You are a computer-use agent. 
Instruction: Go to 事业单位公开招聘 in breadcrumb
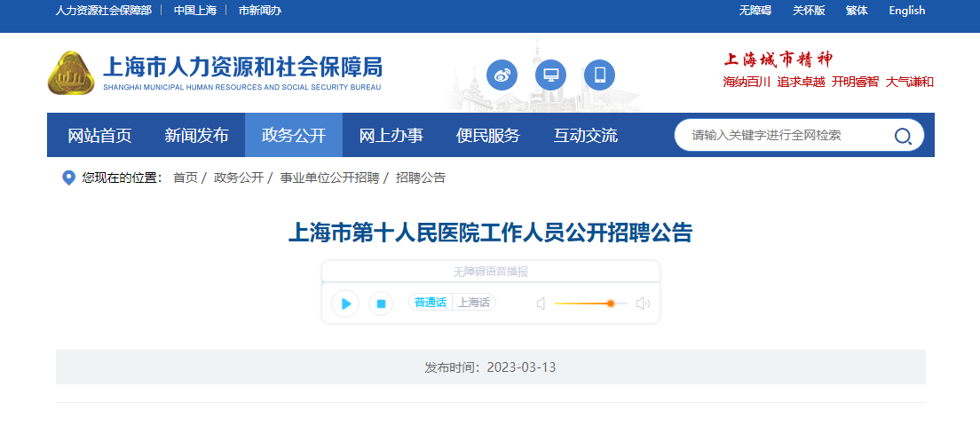click(x=329, y=178)
